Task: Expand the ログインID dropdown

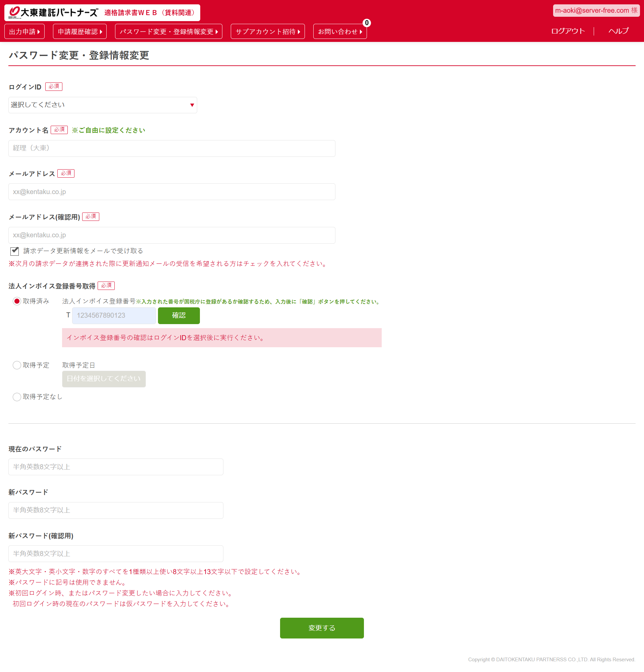Action: point(103,105)
